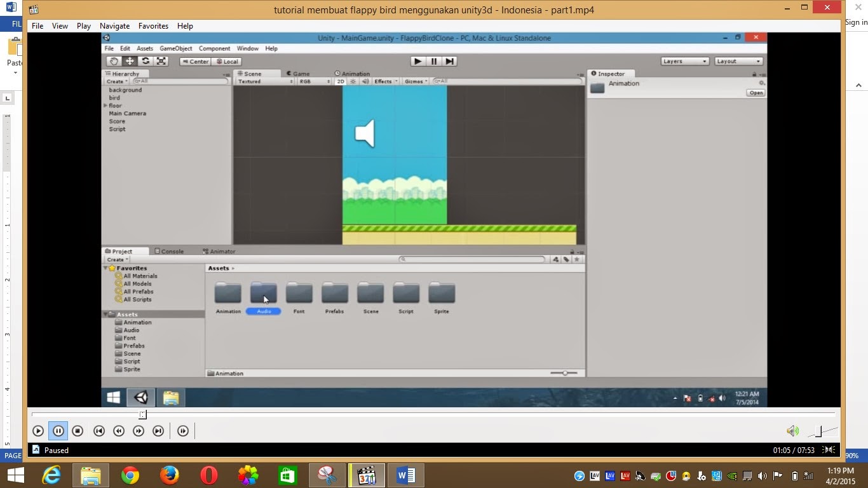Select the Unity Scale tool

161,61
